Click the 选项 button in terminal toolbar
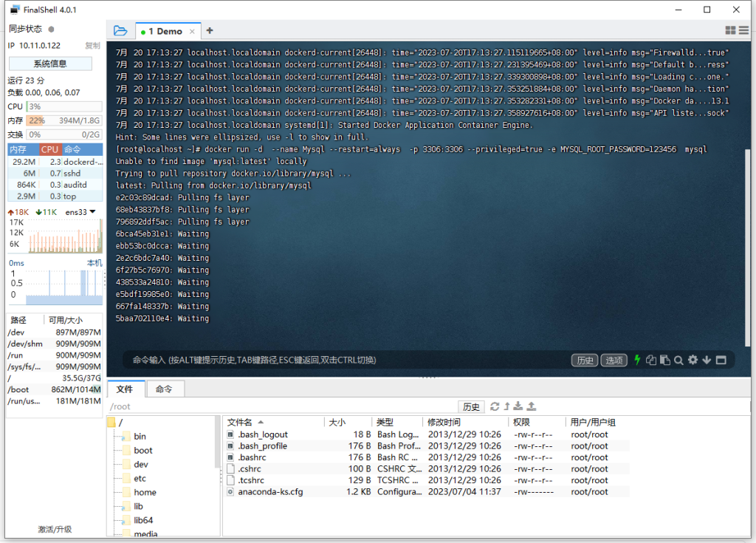 614,360
